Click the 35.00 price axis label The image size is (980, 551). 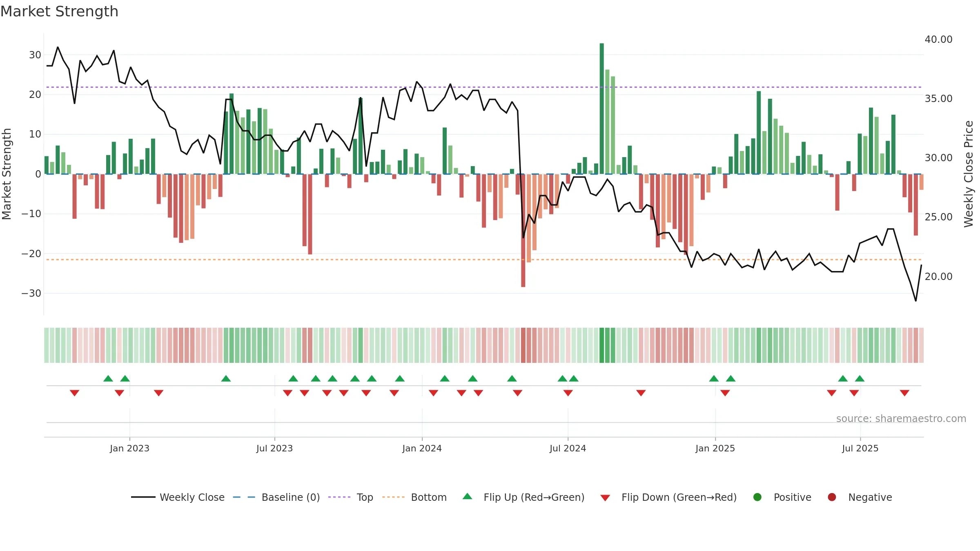938,99
